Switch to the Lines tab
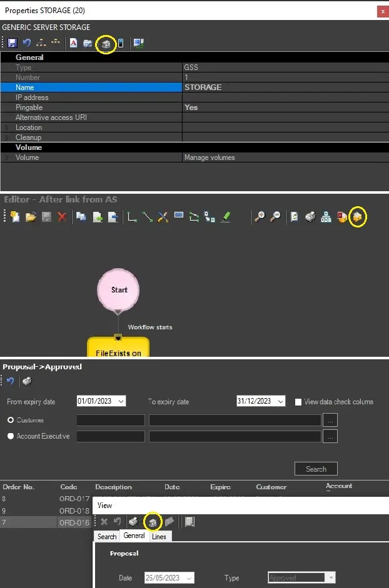Image resolution: width=389 pixels, height=588 pixels. [159, 536]
